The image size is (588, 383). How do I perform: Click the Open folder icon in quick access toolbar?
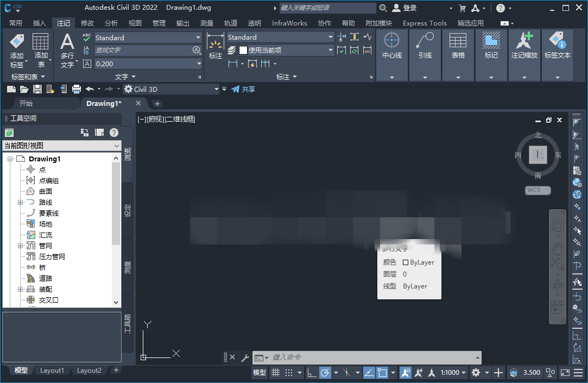(24, 89)
